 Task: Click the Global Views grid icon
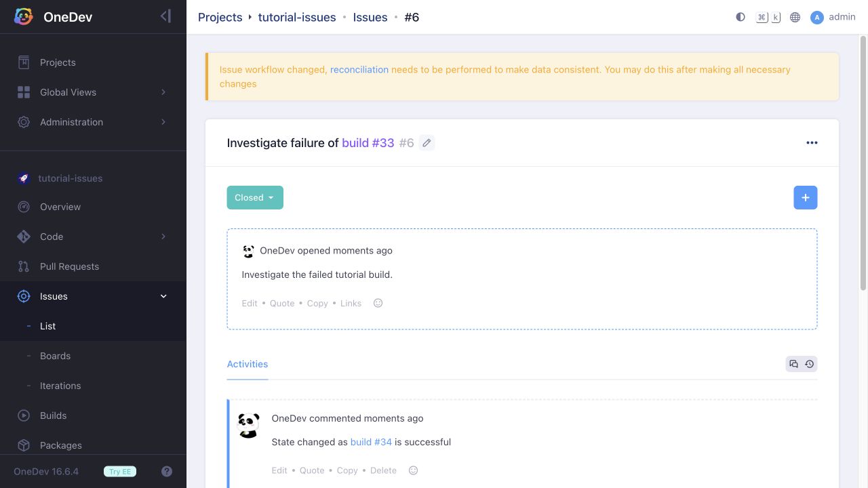[x=24, y=92]
